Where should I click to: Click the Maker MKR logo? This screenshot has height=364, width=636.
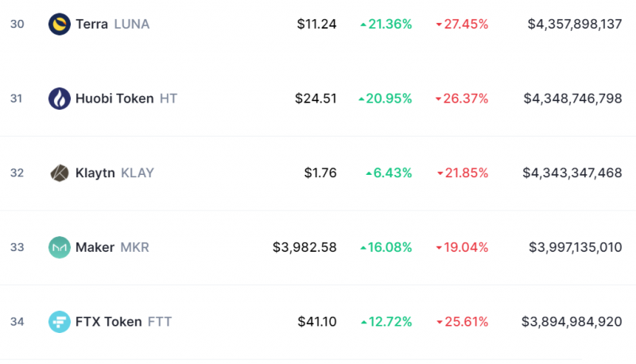(x=59, y=247)
